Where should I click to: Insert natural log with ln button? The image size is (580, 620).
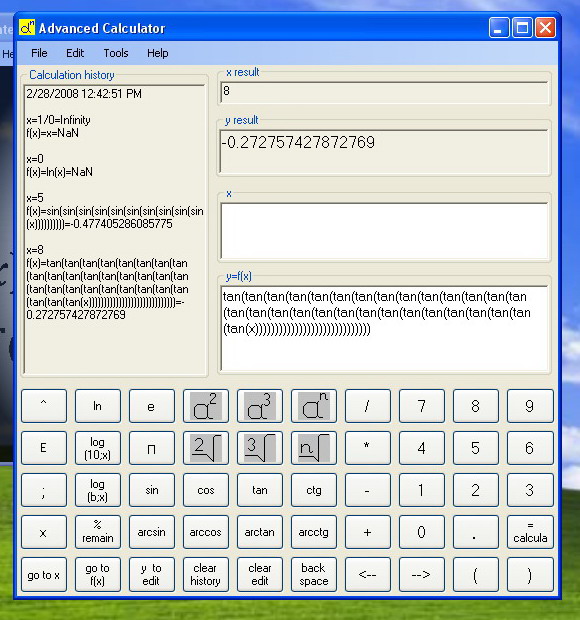pyautogui.click(x=98, y=406)
